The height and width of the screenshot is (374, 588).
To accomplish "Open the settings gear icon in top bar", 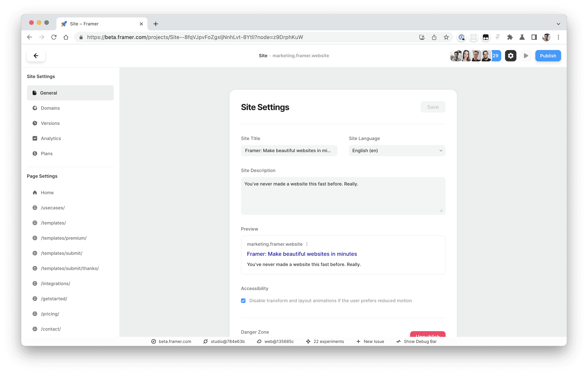I will pos(510,56).
